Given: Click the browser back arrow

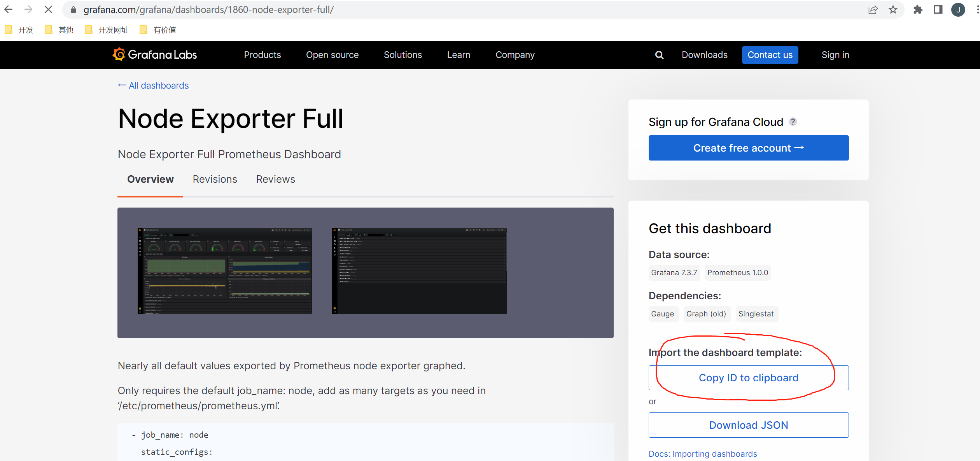Looking at the screenshot, I should [9, 9].
